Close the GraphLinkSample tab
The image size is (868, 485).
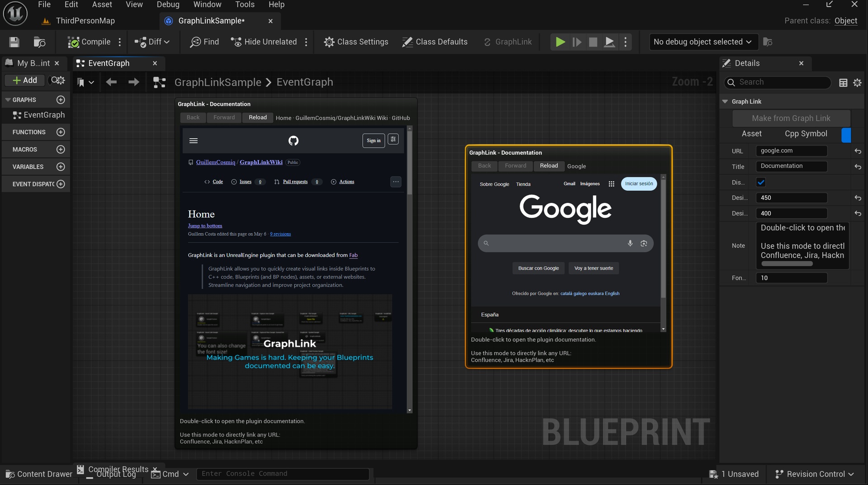270,21
